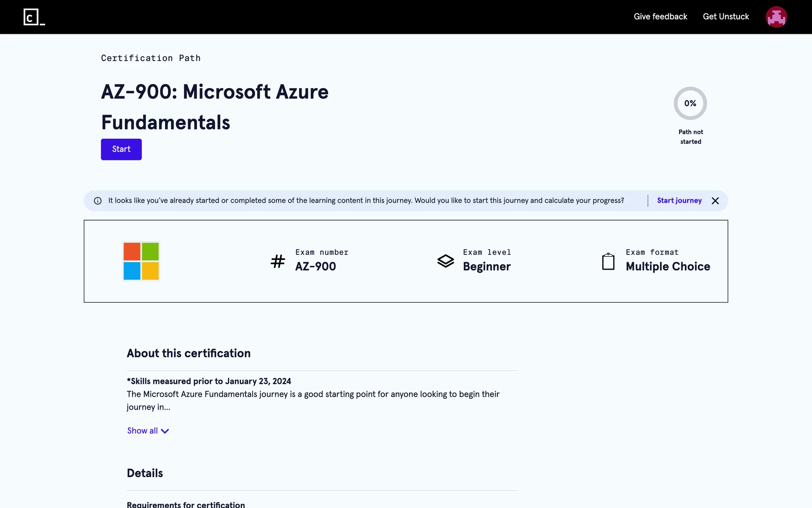Click the About this certification heading
Screen dimensions: 812x508
[189, 353]
